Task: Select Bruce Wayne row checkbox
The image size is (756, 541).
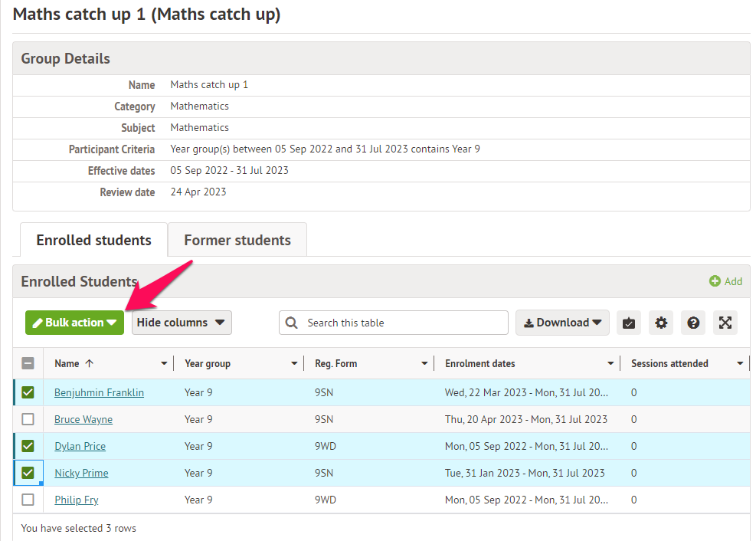Action: (28, 419)
